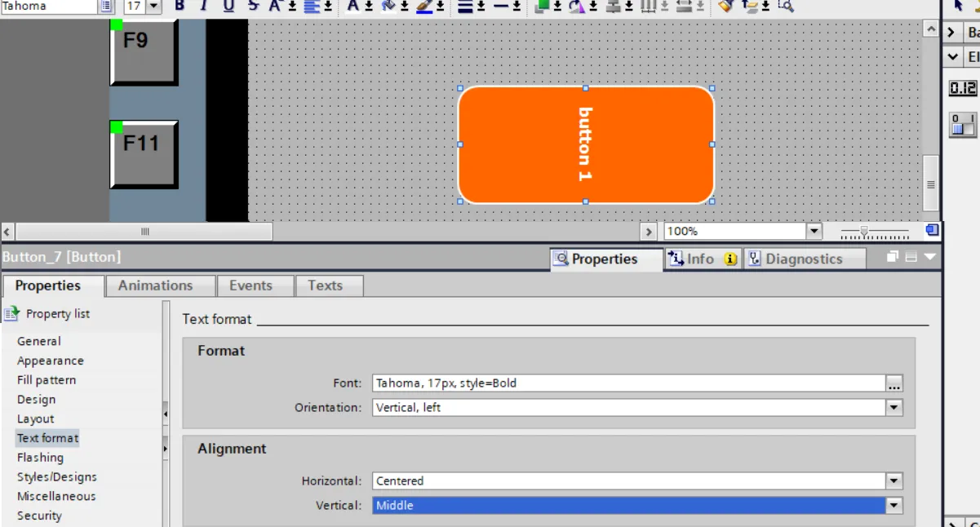Viewport: 980px width, 527px height.
Task: Switch to the Info inspector tab
Action: tap(702, 259)
